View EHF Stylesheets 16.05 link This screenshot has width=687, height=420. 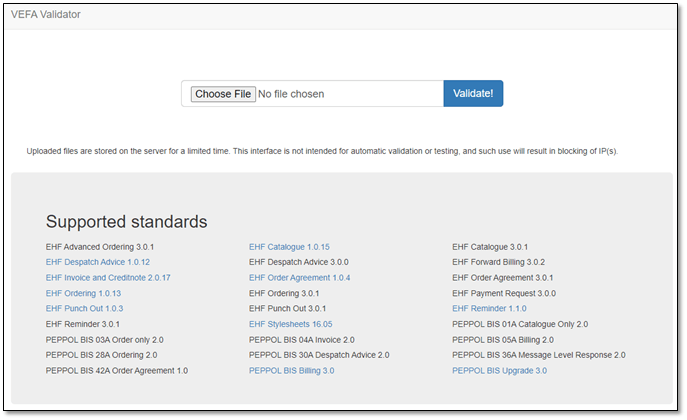coord(290,324)
